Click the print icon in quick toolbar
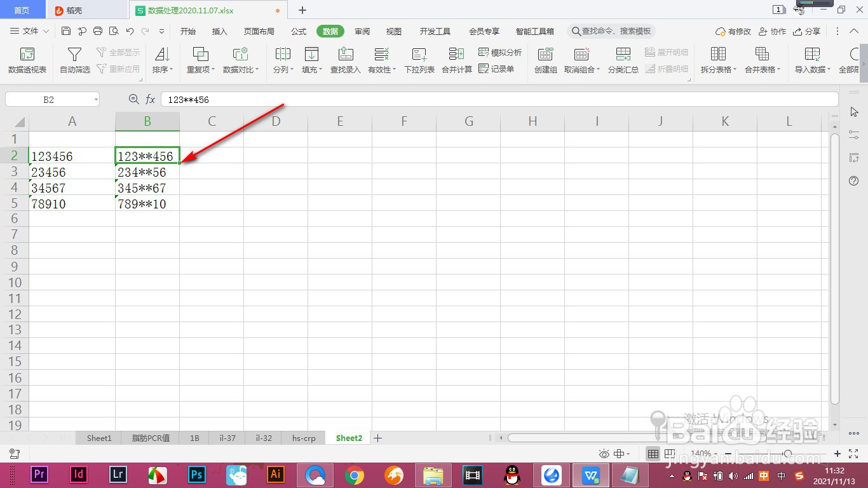Screen dimensions: 868x488 pos(98,31)
